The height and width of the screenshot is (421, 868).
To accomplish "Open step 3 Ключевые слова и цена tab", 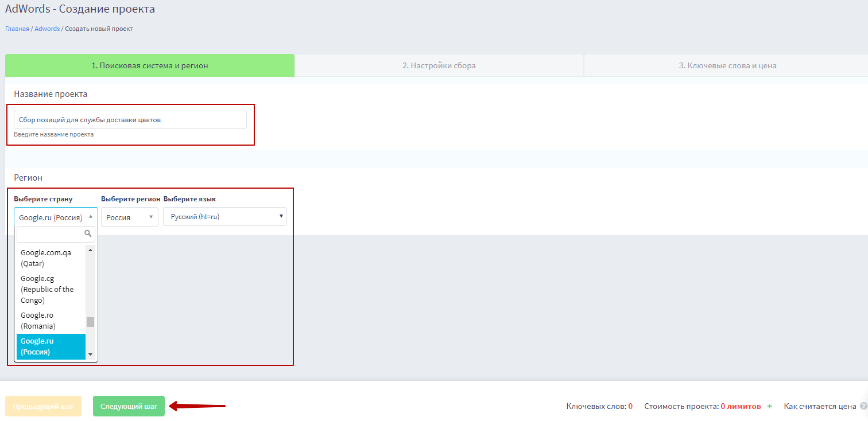I will coord(727,65).
